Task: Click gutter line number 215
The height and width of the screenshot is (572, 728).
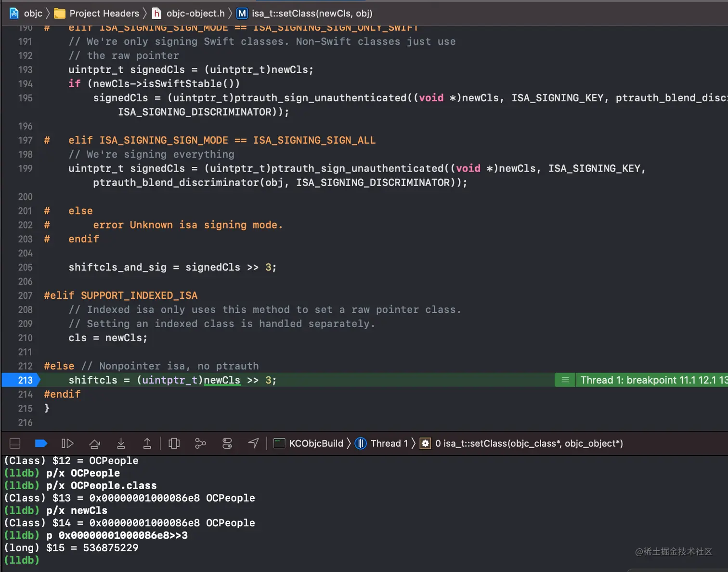Action: [x=26, y=408]
